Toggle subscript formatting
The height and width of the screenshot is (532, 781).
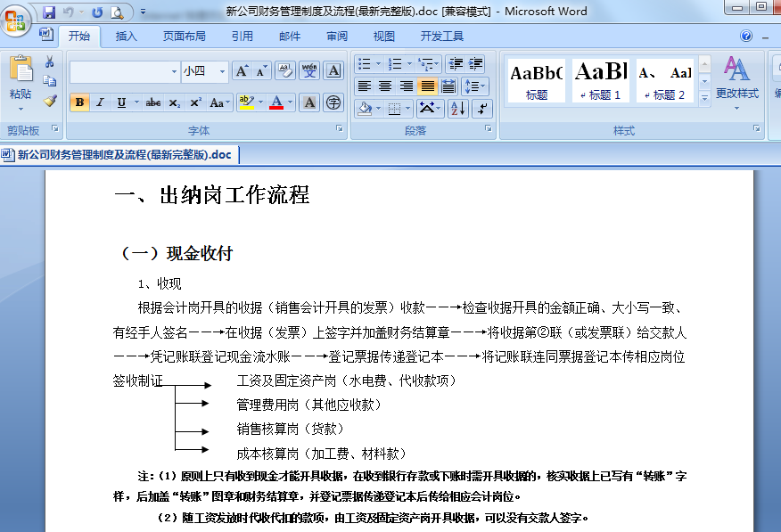[175, 102]
